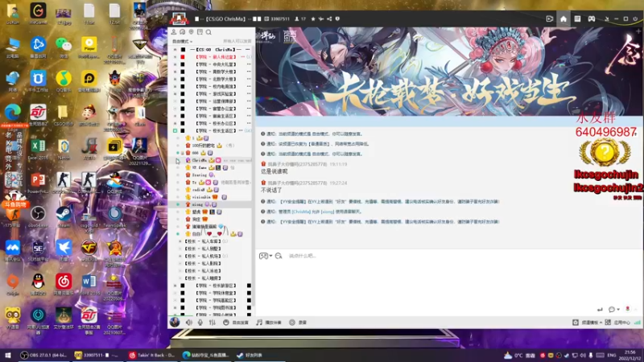Switch to Takin' It Back taskbar item
644x362 pixels.
pyautogui.click(x=151, y=355)
